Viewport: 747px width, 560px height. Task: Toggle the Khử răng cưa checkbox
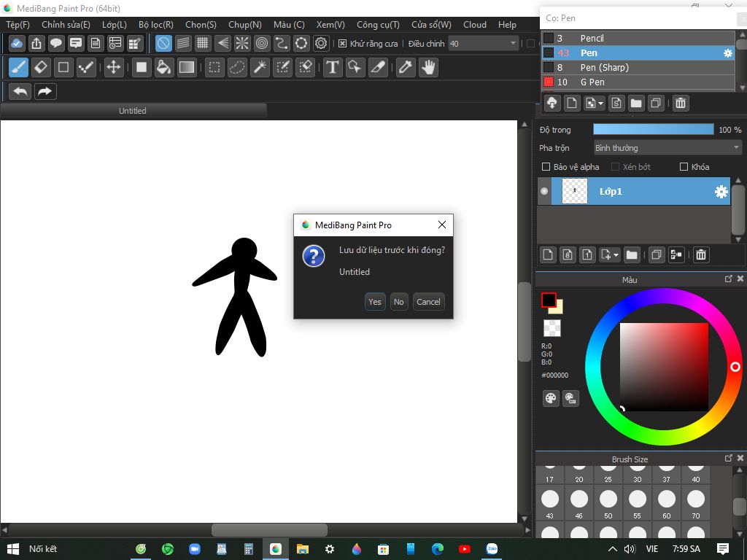coord(343,44)
